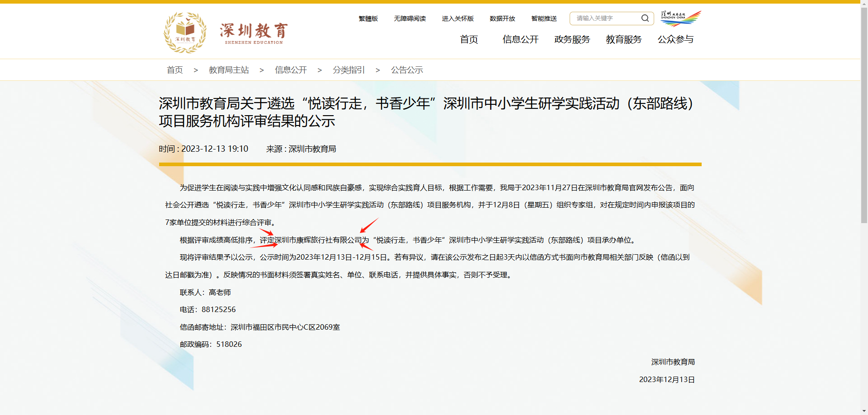Click the scrollbar up arrow
Screen dimensions: 868x415
[864, 3]
